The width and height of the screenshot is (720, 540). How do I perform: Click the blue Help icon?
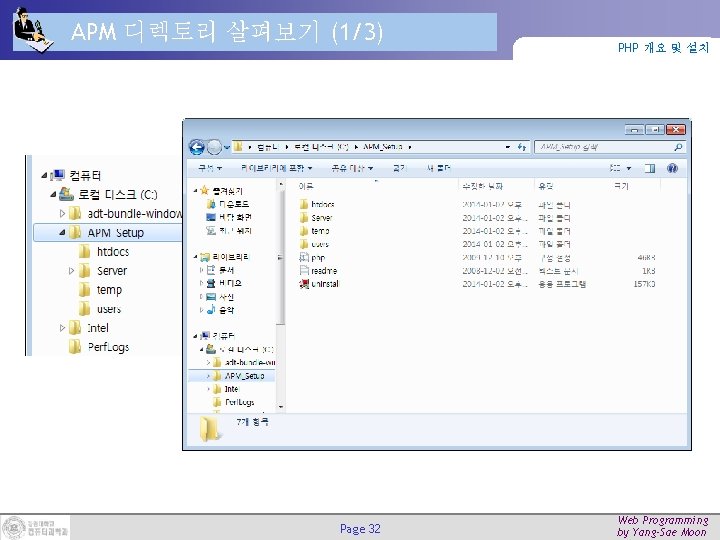(x=672, y=168)
